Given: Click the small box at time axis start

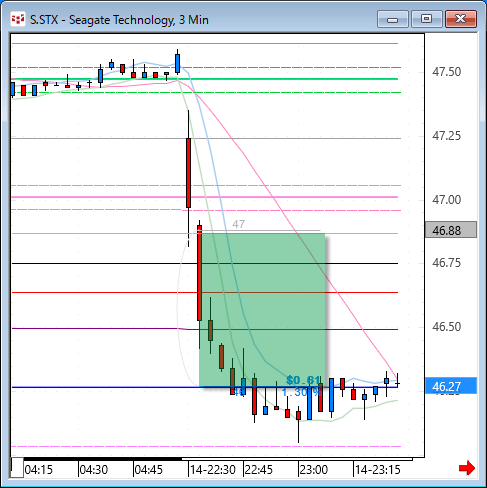Looking at the screenshot, I should click(17, 468).
